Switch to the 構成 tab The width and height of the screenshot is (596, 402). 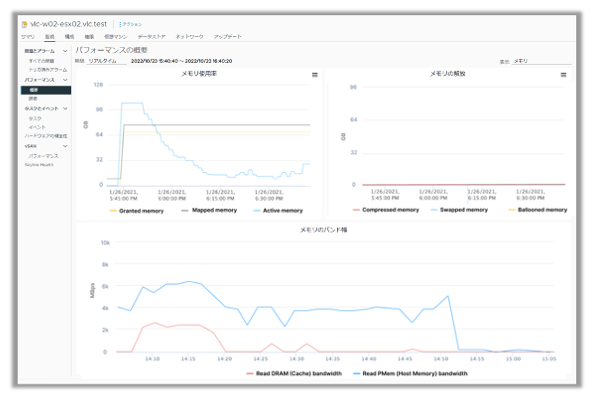point(70,36)
